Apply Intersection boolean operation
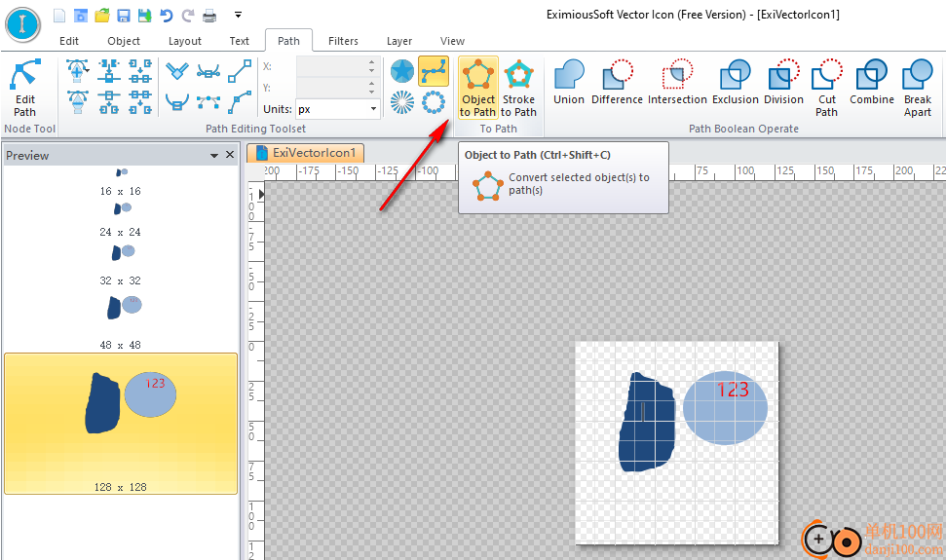Viewport: 946px width, 560px height. [677, 83]
